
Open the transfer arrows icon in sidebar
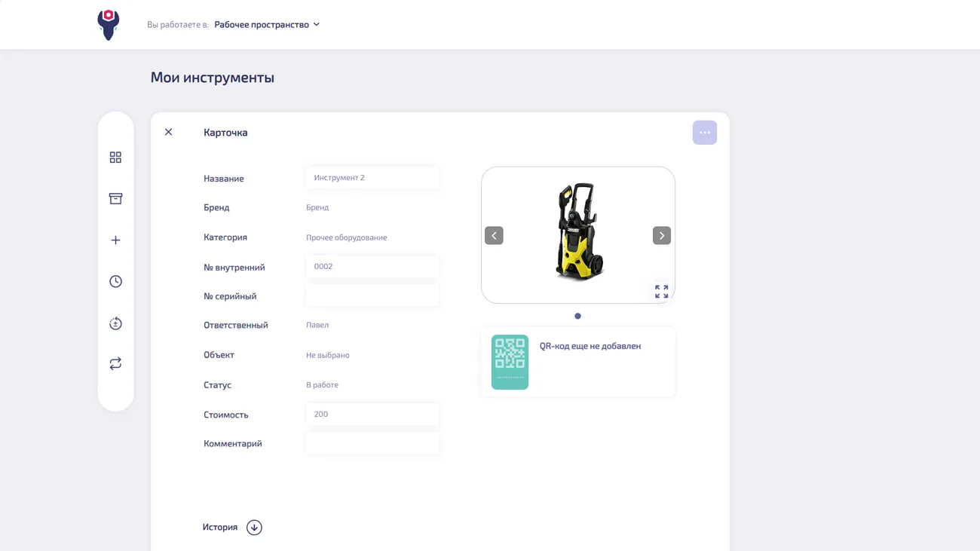coord(115,364)
